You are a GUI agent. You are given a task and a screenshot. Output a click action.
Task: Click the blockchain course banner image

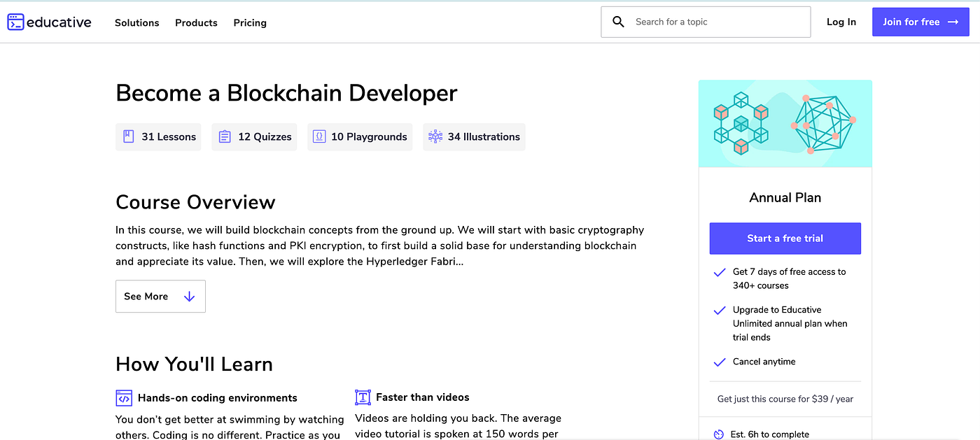pyautogui.click(x=785, y=124)
